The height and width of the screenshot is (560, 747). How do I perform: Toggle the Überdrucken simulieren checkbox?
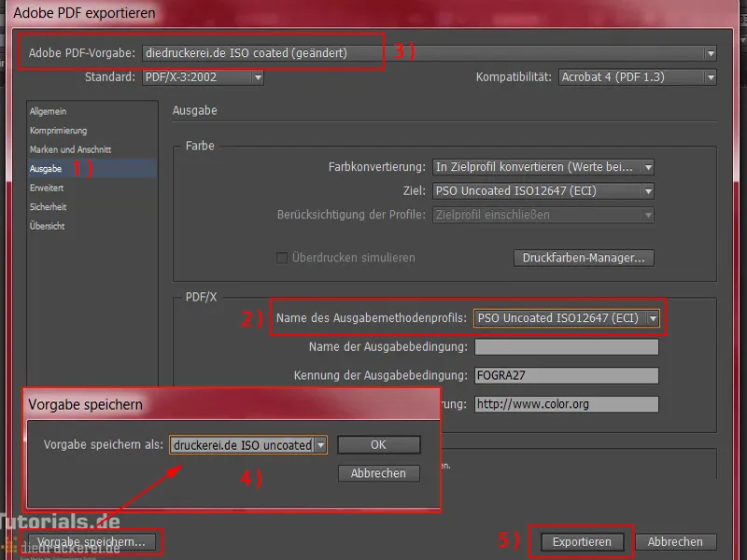(282, 258)
